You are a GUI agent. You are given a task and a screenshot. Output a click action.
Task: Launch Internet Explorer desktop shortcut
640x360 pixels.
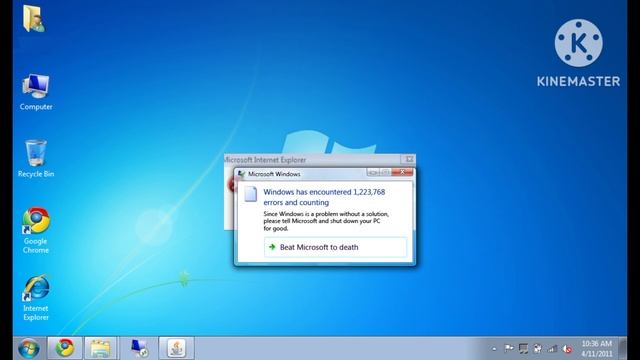pyautogui.click(x=36, y=298)
